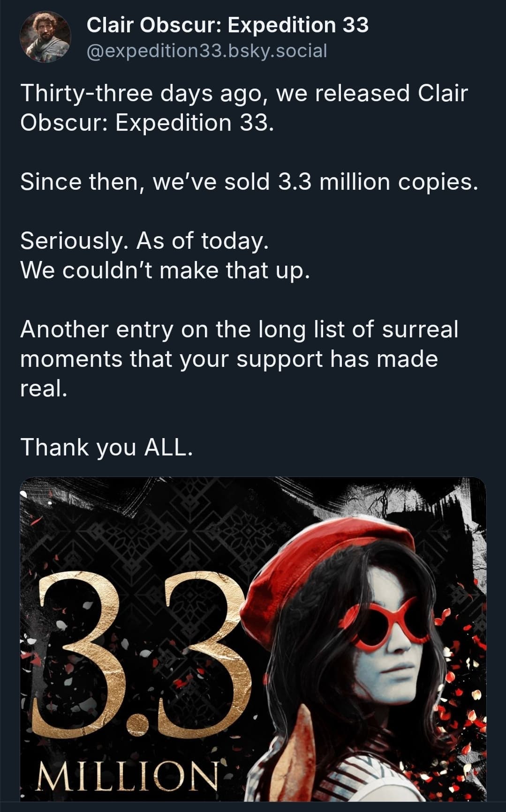The width and height of the screenshot is (506, 812).
Task: Click the "Obscur: Expedition 33." text line
Action: [146, 123]
